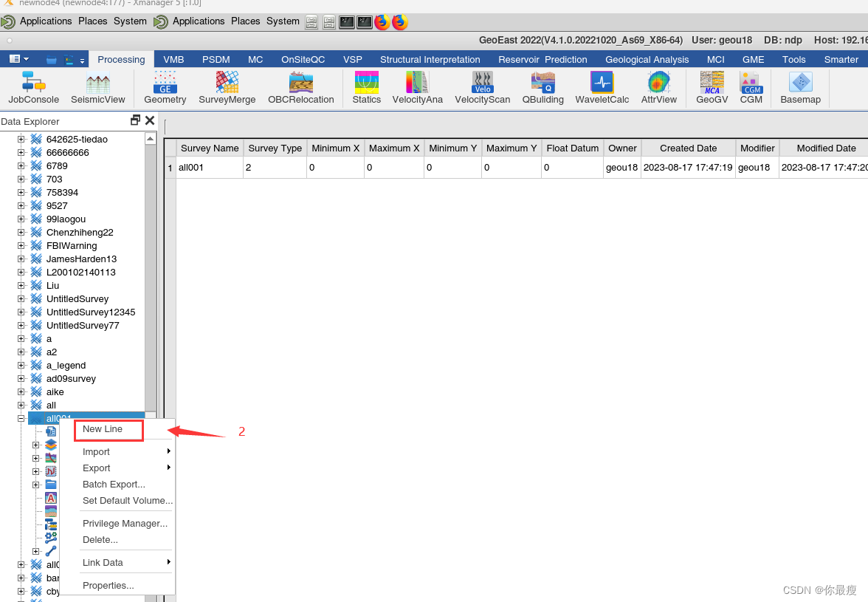Viewport: 868px width, 602px height.
Task: Launch SeismicView
Action: (x=98, y=87)
